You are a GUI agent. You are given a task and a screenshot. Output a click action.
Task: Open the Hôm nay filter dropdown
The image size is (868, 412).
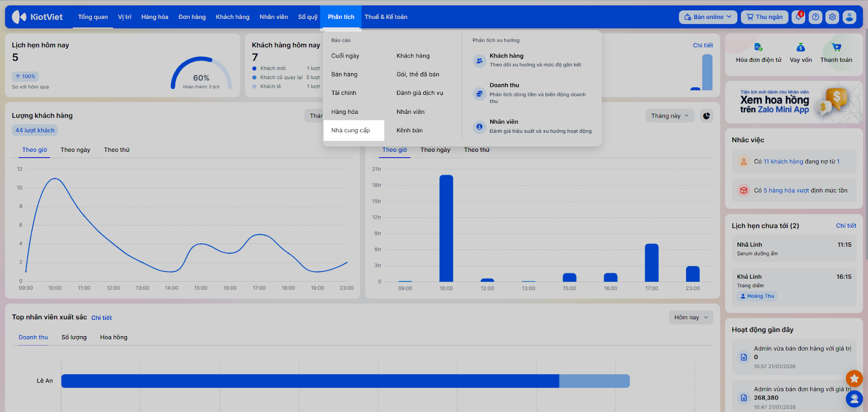pos(691,318)
